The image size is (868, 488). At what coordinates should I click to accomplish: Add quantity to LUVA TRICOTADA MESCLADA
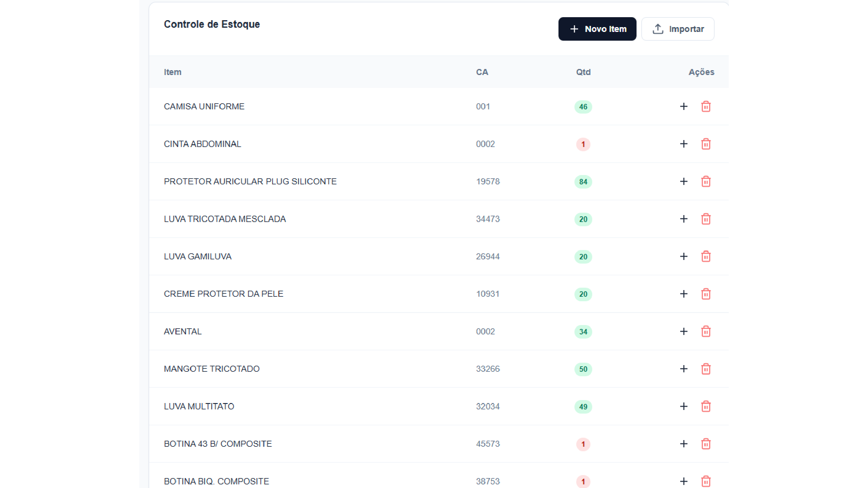click(683, 219)
